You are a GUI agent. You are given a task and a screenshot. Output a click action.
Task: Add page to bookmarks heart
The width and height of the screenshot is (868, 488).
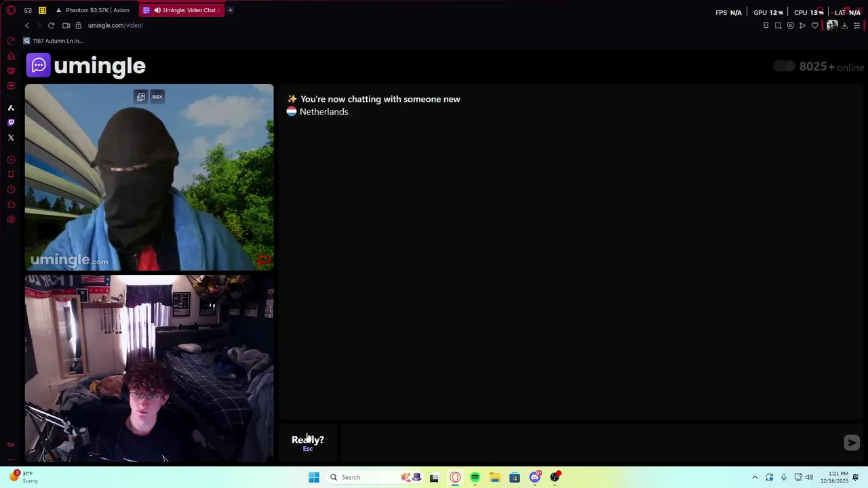click(814, 26)
